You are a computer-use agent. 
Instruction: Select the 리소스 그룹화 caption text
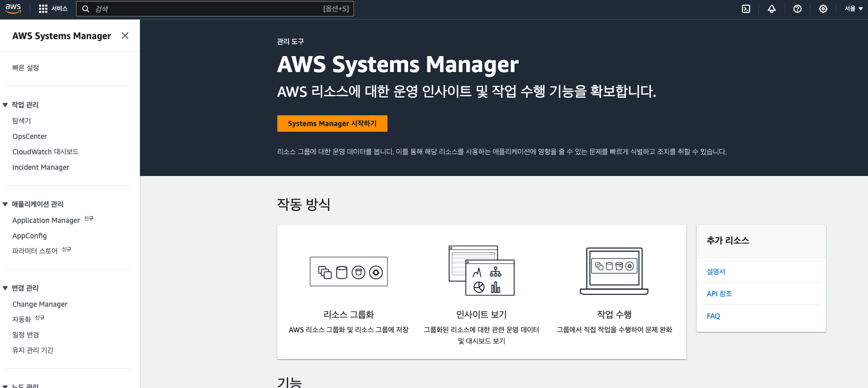coord(349,314)
